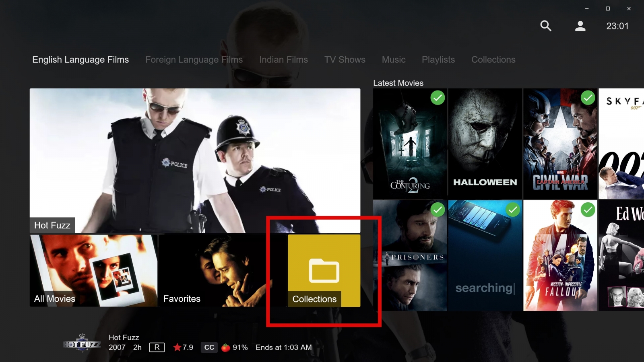Open the Ed Wood movie poster
The height and width of the screenshot is (362, 644).
pos(621,255)
